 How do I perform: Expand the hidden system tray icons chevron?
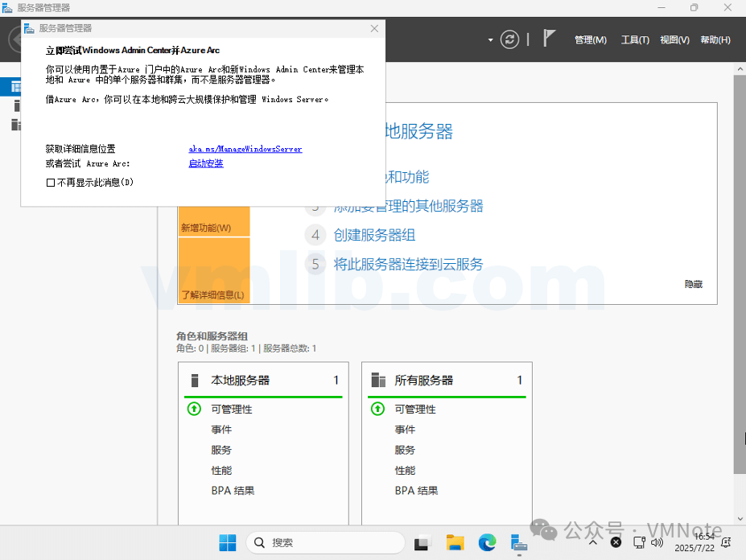tap(593, 542)
